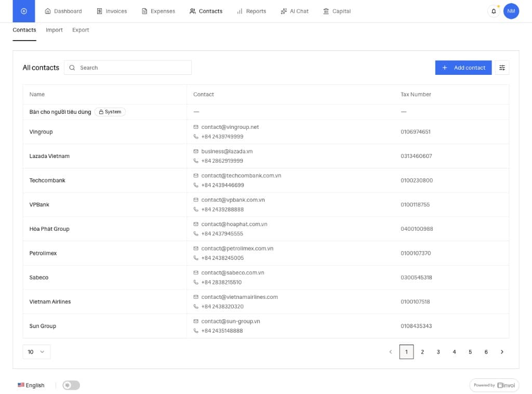Screen dimensions: 532x394
Task: Open the VPBank contact
Action: click(266, 205)
